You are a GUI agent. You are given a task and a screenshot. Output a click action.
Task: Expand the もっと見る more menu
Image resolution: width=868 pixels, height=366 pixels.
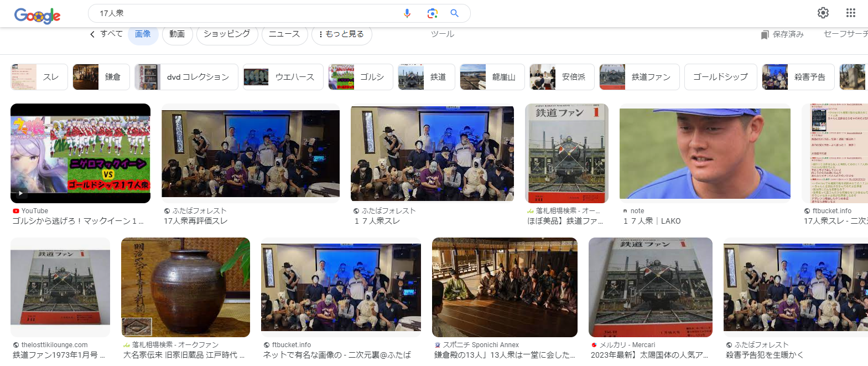[x=342, y=34]
